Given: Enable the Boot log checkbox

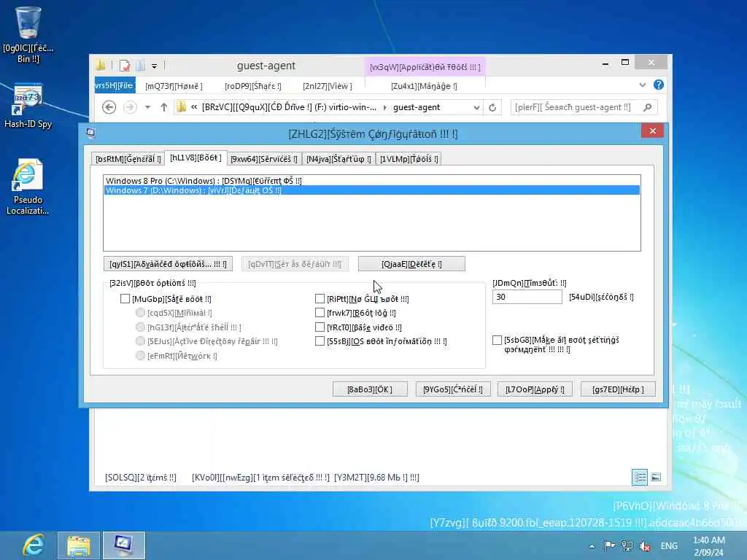Looking at the screenshot, I should pyautogui.click(x=320, y=312).
